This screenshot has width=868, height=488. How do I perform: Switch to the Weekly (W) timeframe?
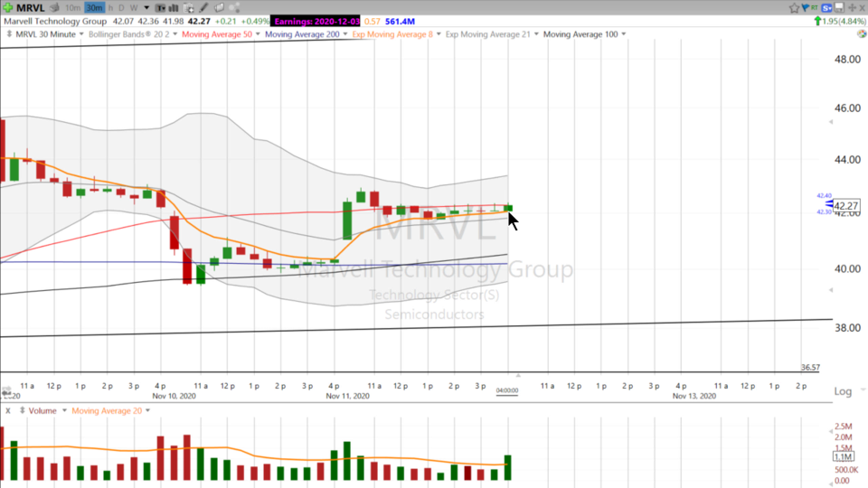click(x=134, y=8)
